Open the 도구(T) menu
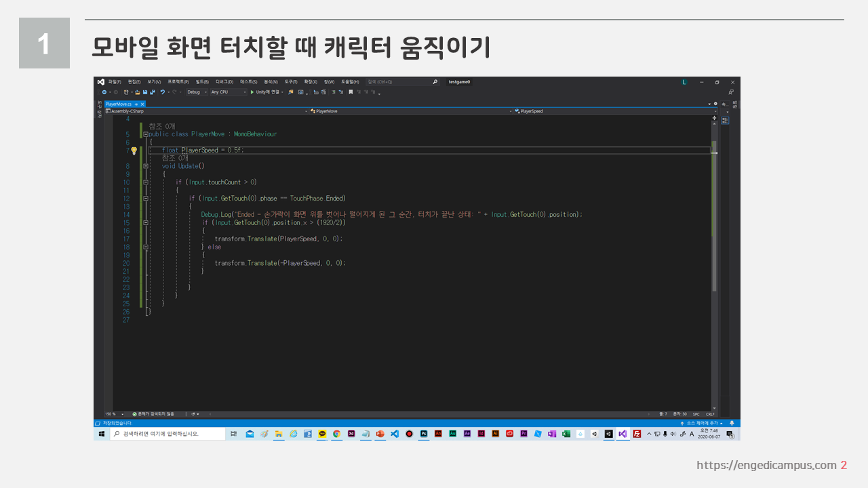The width and height of the screenshot is (868, 488). 291,82
